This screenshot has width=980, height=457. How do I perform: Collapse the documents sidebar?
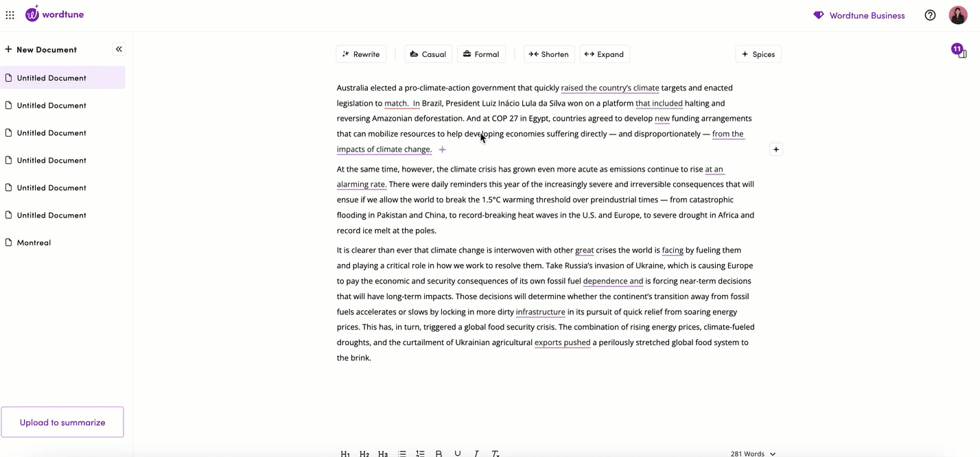(119, 49)
